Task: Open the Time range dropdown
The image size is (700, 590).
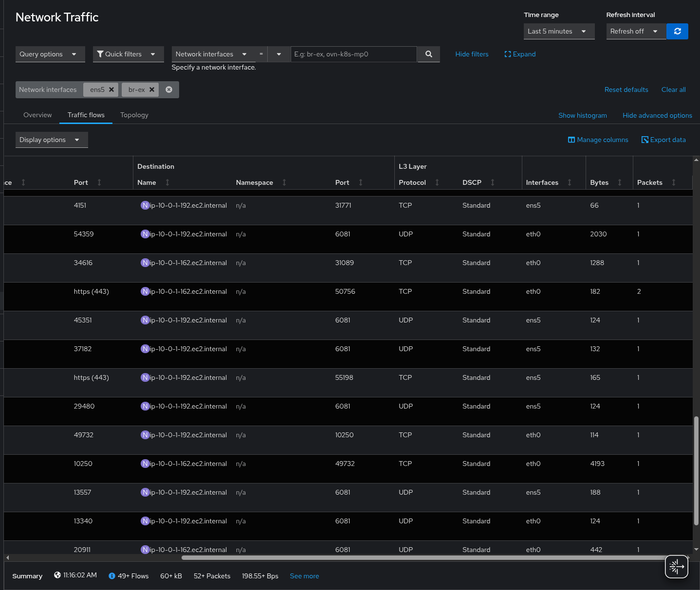Action: (x=558, y=31)
